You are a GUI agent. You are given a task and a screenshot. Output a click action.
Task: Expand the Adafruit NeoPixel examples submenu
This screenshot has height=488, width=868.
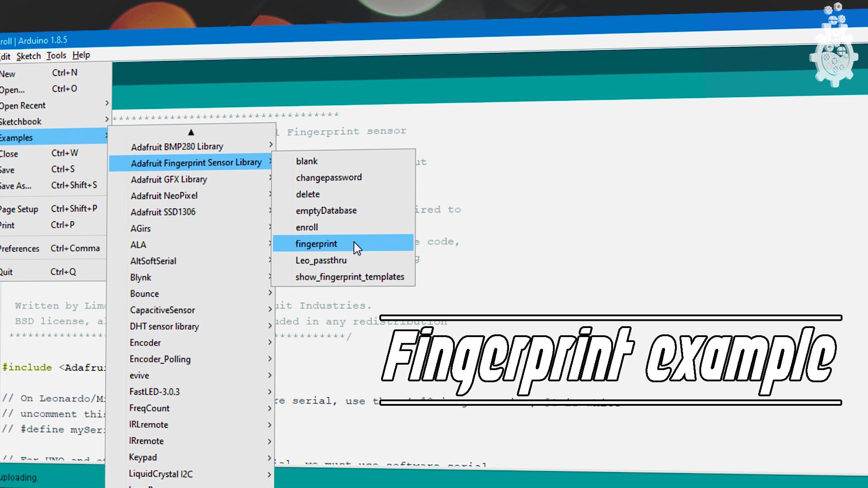point(164,195)
